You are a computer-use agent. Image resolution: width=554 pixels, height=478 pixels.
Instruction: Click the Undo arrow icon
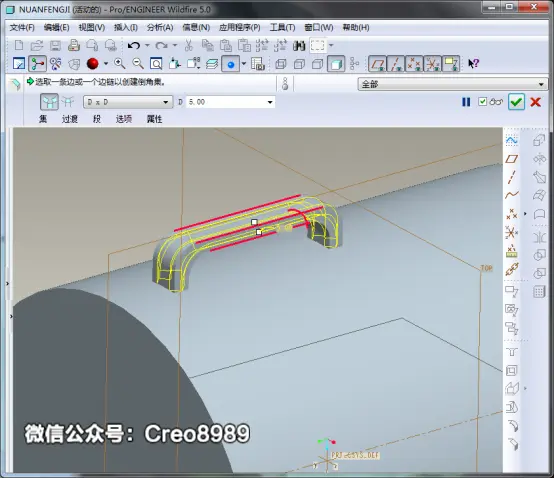click(134, 45)
